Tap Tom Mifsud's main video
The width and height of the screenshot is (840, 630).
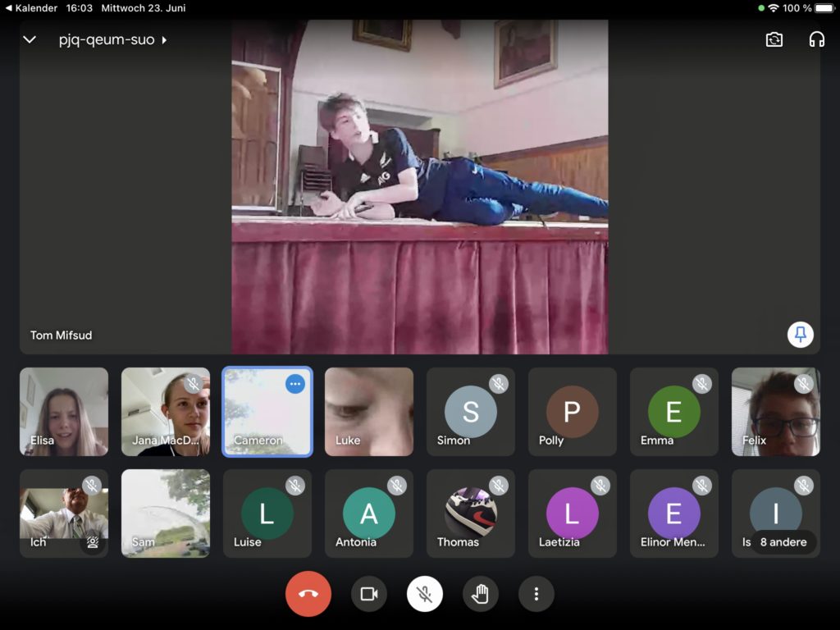pyautogui.click(x=419, y=187)
